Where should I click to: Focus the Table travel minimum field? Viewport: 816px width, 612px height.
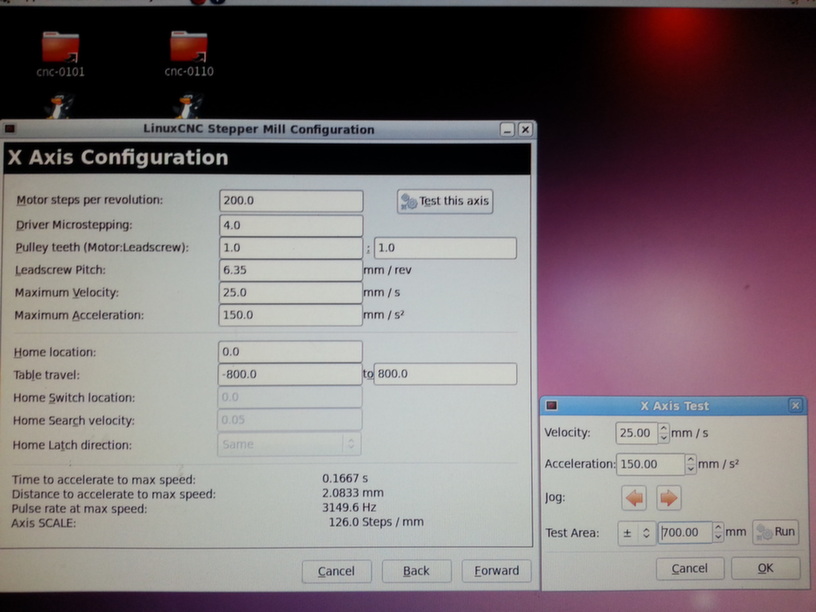point(290,374)
